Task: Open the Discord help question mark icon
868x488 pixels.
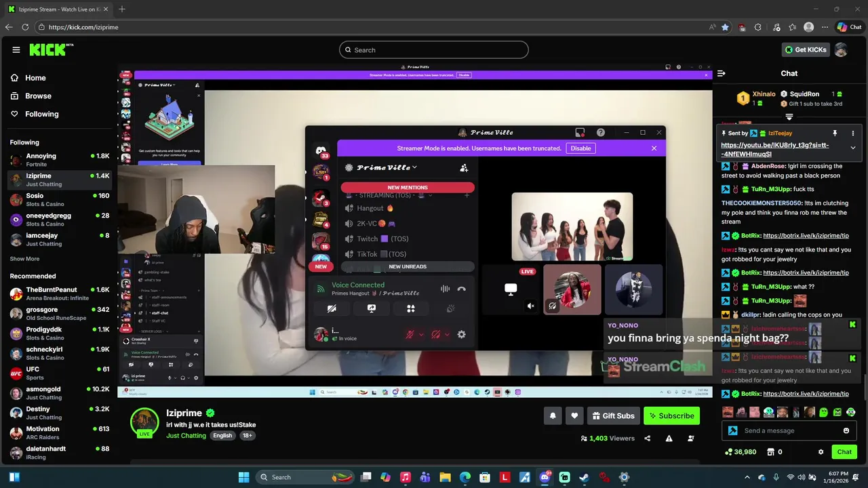Action: pos(600,132)
